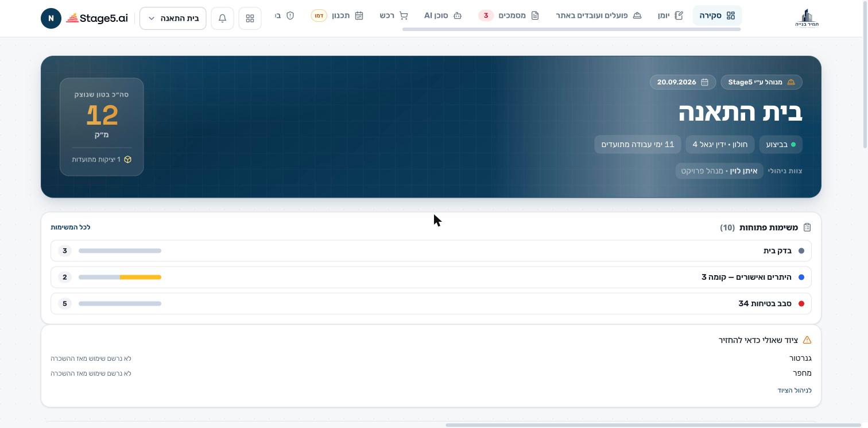Click the בביצוע status chip
The image size is (868, 428).
coord(781,144)
